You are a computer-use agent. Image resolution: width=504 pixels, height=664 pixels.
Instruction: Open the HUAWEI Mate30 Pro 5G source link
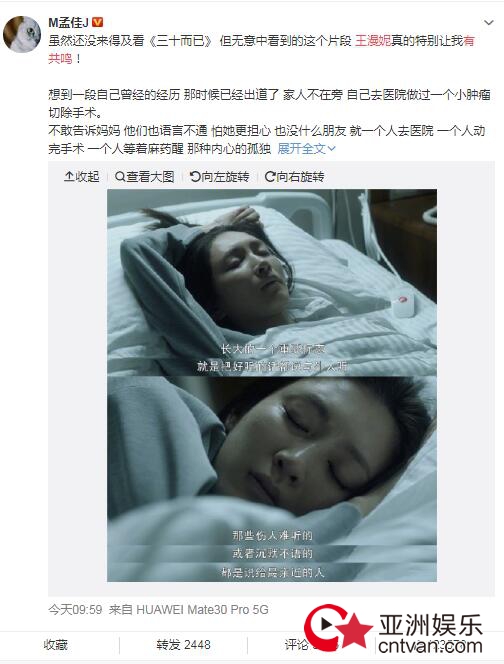(x=202, y=610)
